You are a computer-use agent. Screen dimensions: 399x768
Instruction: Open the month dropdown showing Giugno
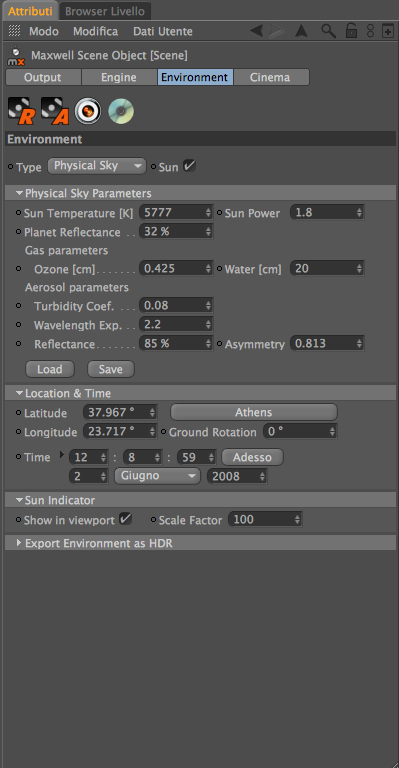[x=157, y=476]
